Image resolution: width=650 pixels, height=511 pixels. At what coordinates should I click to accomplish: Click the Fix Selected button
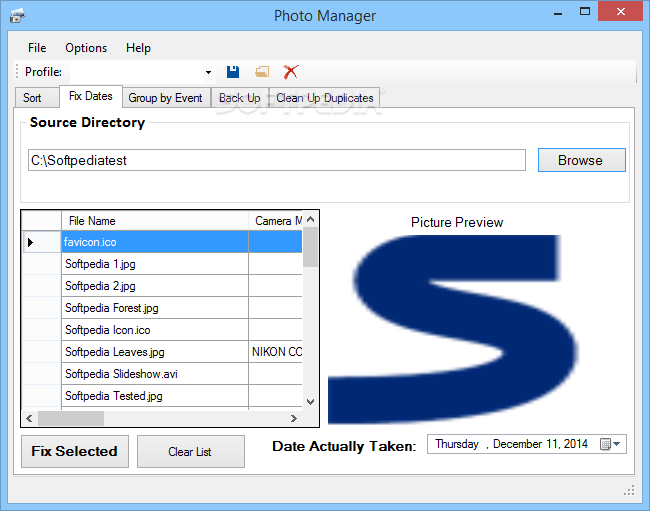[75, 451]
